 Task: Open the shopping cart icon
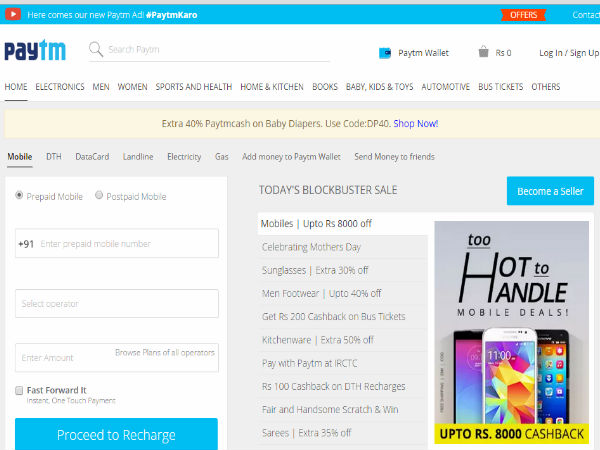483,52
